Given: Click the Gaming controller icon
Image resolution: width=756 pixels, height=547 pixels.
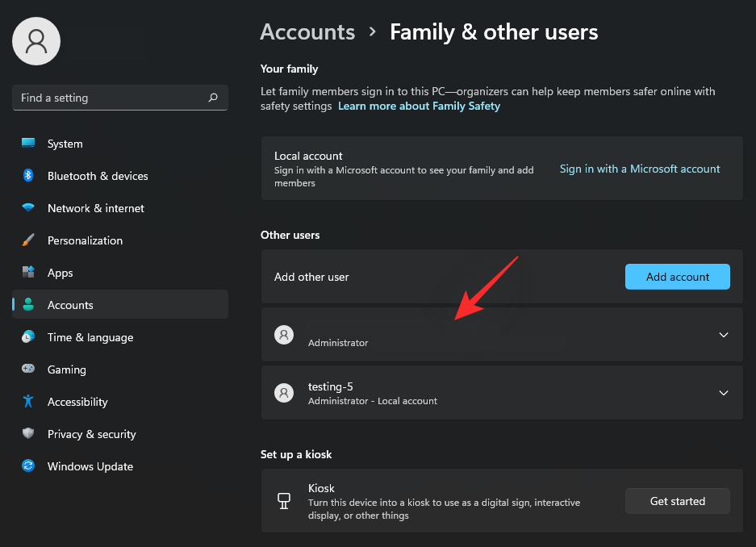Looking at the screenshot, I should pos(28,370).
